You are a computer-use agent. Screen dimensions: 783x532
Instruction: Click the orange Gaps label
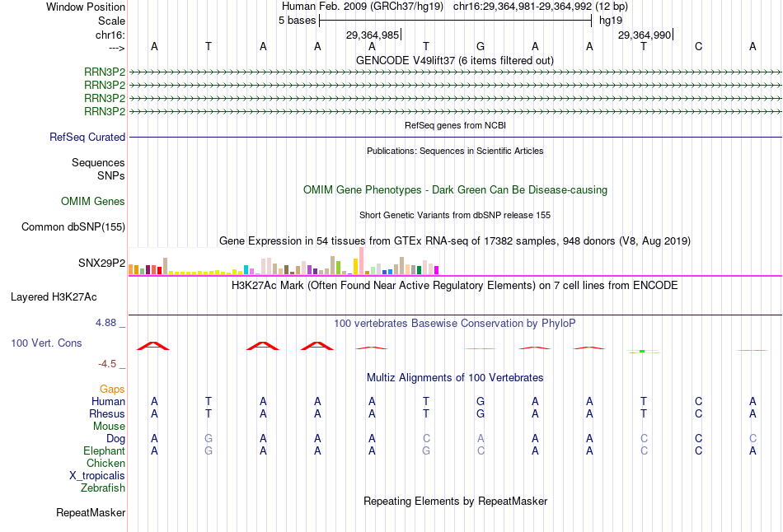coord(112,389)
